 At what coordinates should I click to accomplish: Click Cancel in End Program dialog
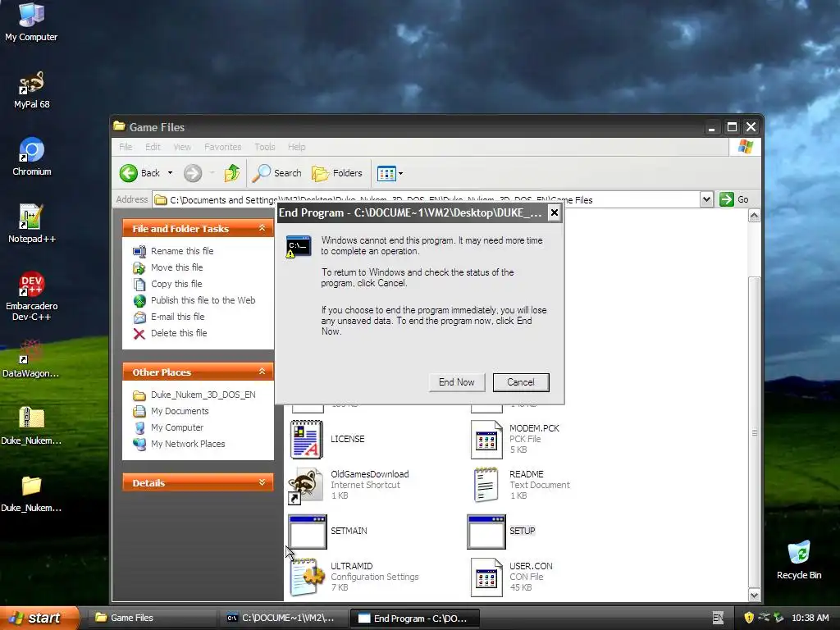click(521, 382)
